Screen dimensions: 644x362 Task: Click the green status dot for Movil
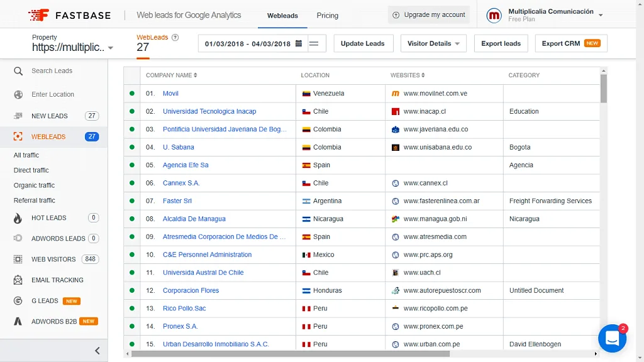point(132,93)
